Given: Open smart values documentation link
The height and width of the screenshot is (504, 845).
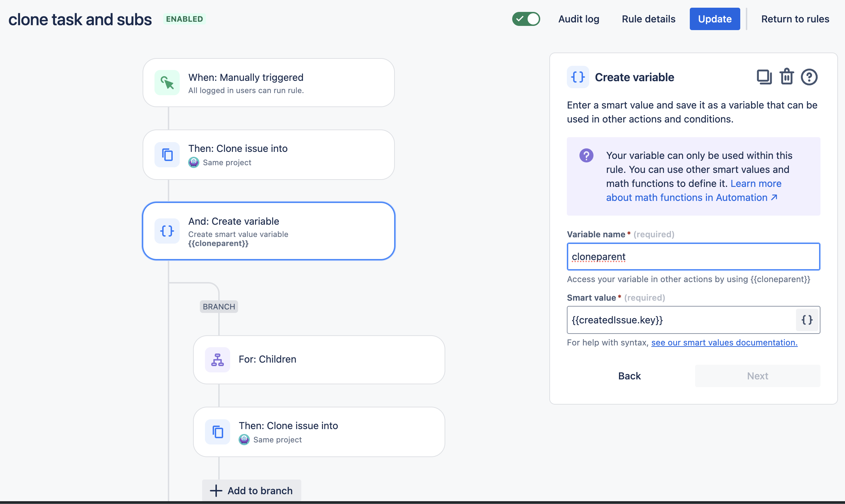Looking at the screenshot, I should tap(724, 342).
